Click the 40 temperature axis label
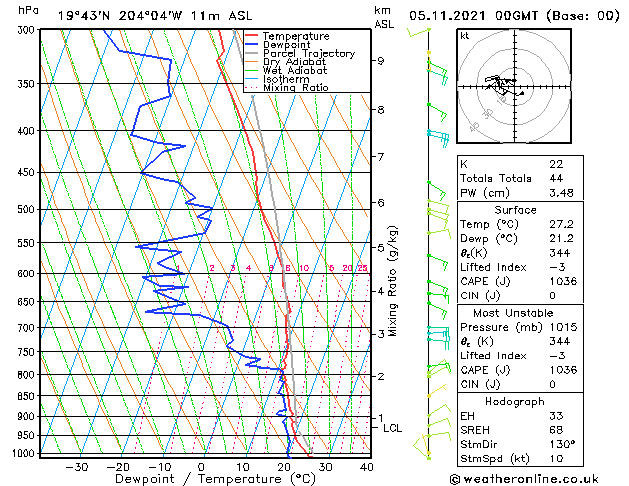The height and width of the screenshot is (486, 629). 366,467
